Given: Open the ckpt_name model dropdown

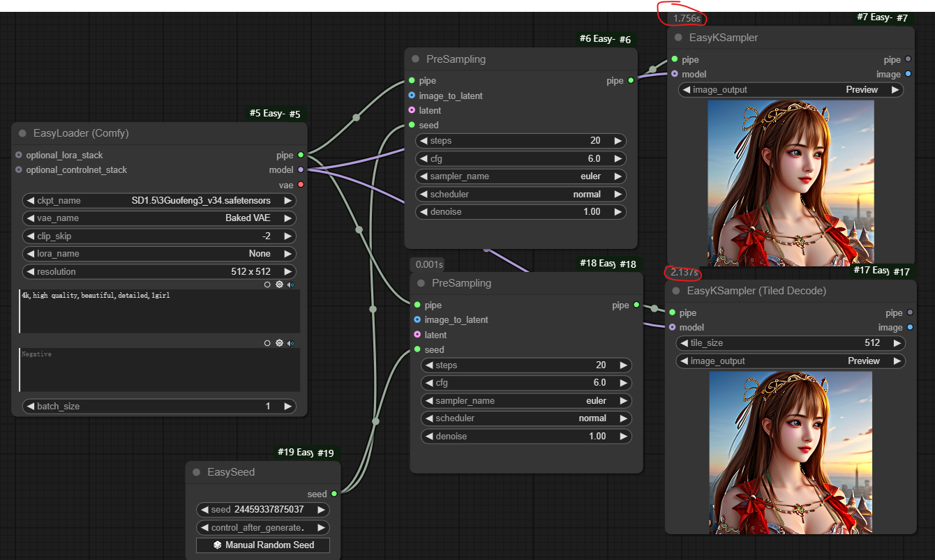Looking at the screenshot, I should tap(158, 201).
